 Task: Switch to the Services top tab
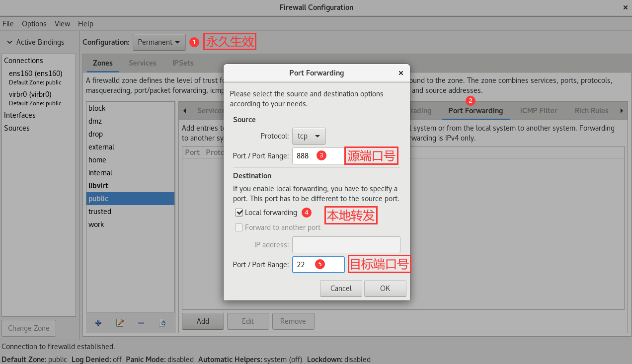143,63
